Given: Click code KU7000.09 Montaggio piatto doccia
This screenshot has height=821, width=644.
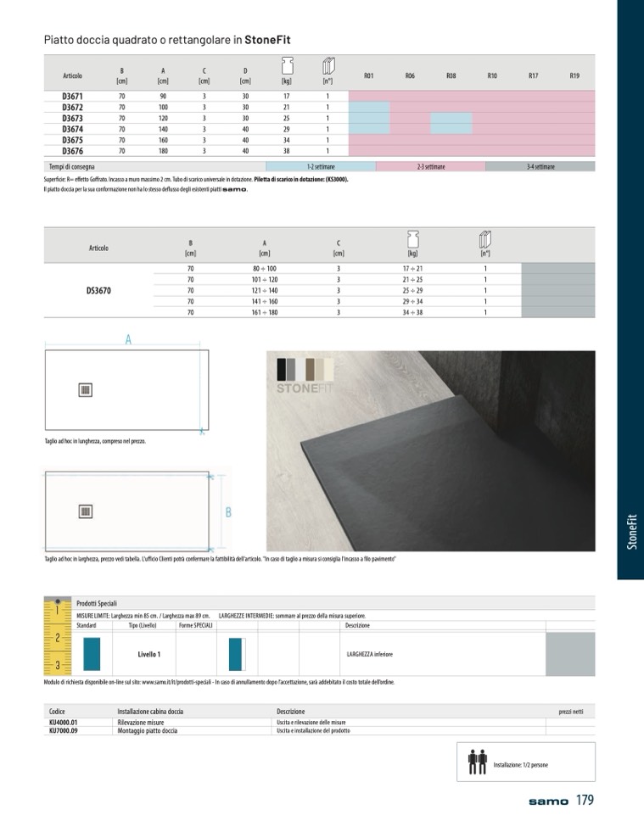Looking at the screenshot, I should click(64, 730).
